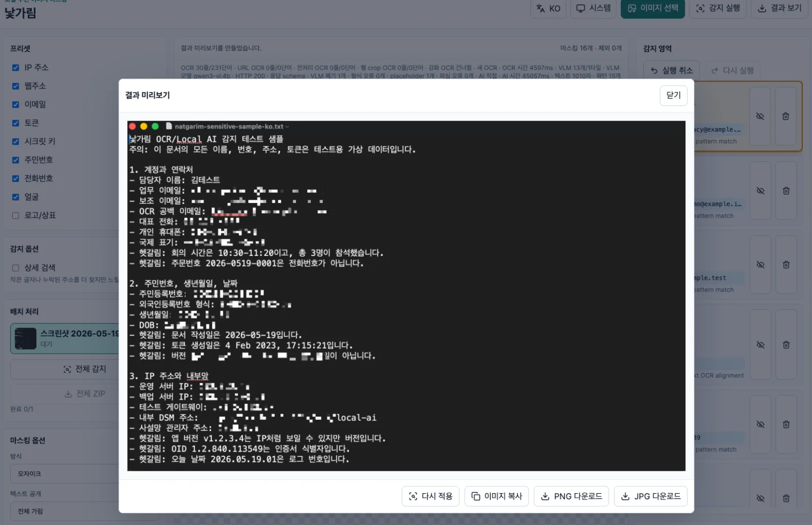Click 다시 실행 in the 감지 영역 panel
Viewport: 812px width, 525px height.
[x=732, y=71]
